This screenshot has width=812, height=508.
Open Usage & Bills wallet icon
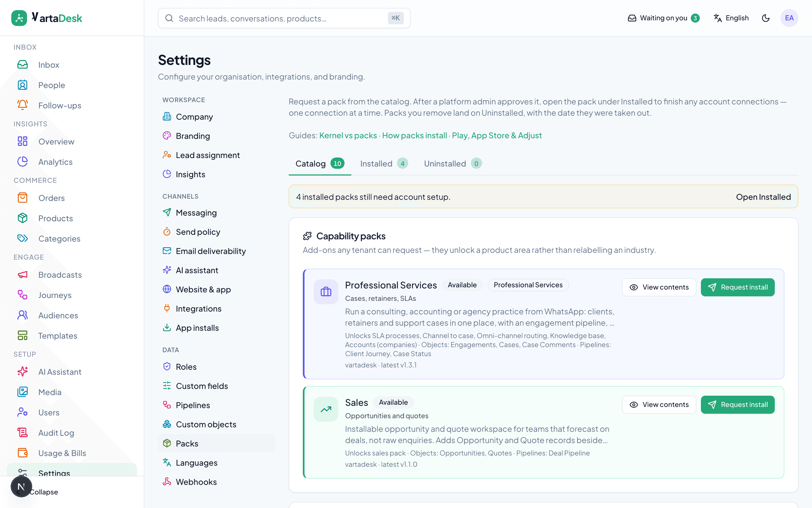(x=23, y=453)
